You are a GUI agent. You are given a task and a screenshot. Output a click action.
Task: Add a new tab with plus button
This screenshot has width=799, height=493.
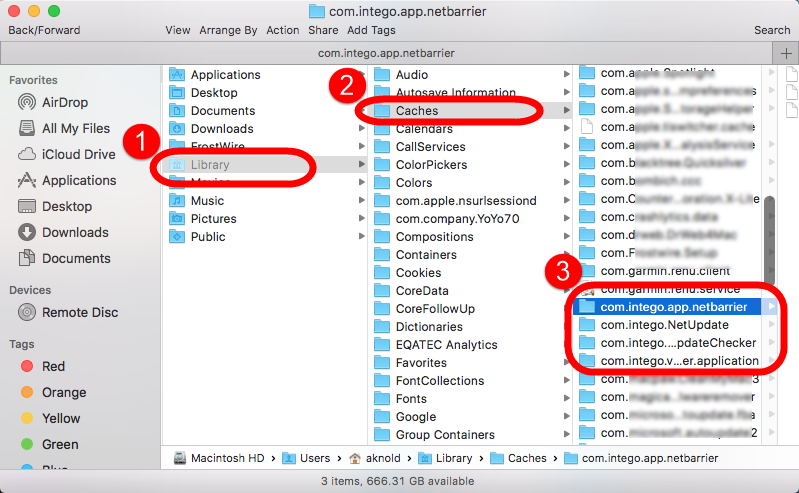pyautogui.click(x=786, y=54)
